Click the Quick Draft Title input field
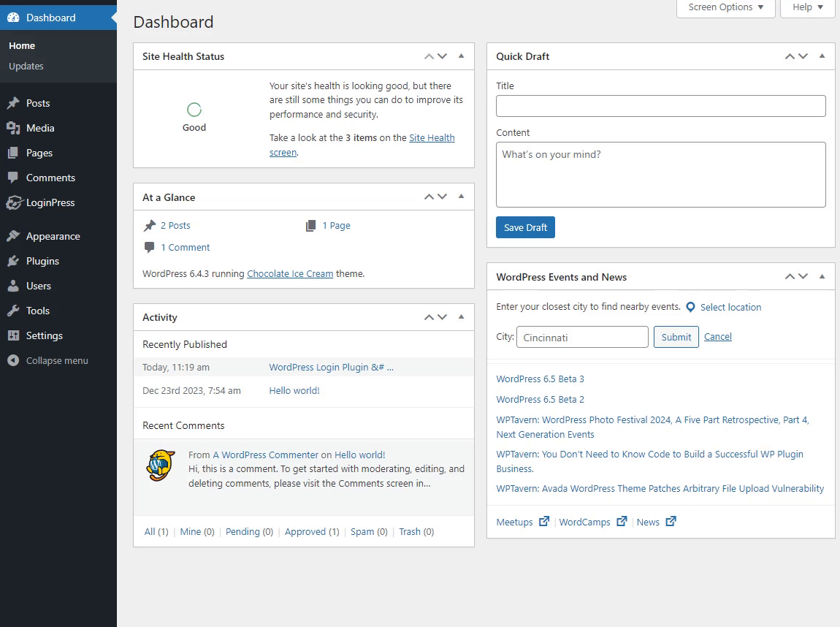 coord(660,106)
